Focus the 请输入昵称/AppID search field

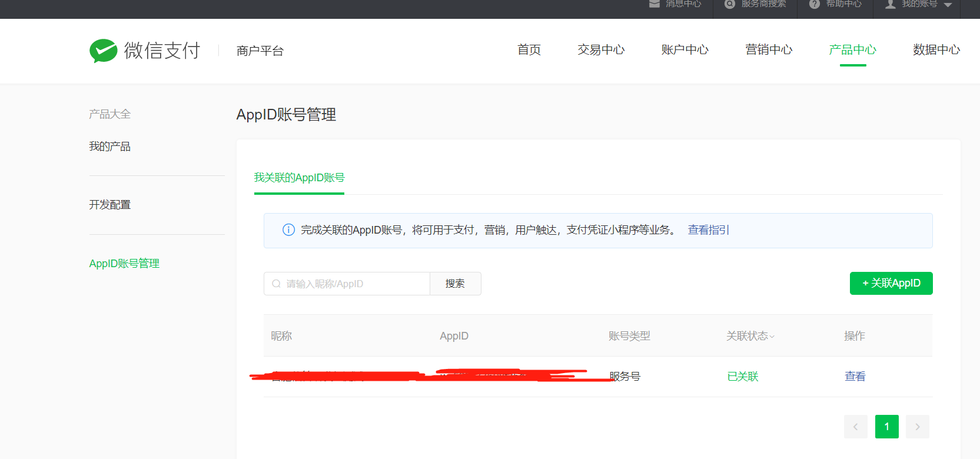click(x=347, y=284)
